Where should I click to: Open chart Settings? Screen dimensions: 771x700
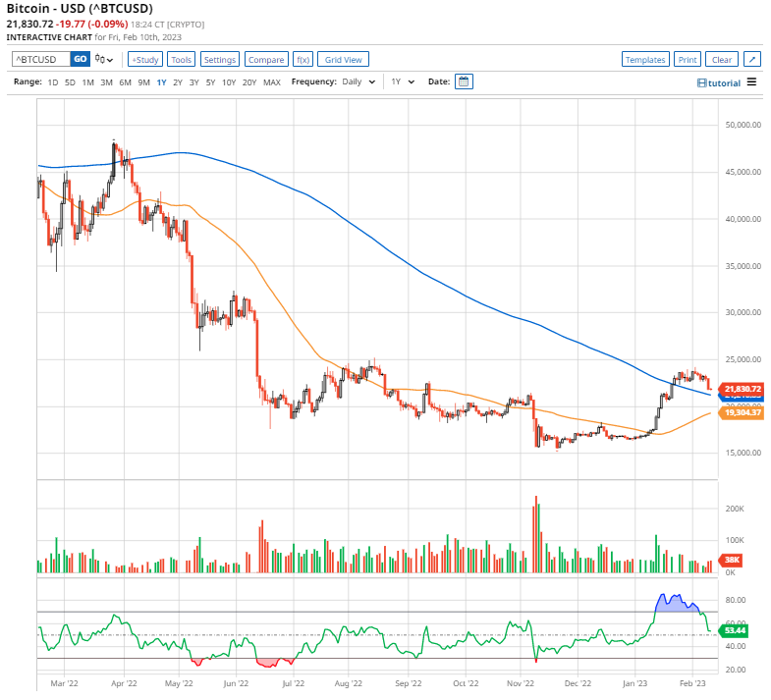(x=220, y=60)
